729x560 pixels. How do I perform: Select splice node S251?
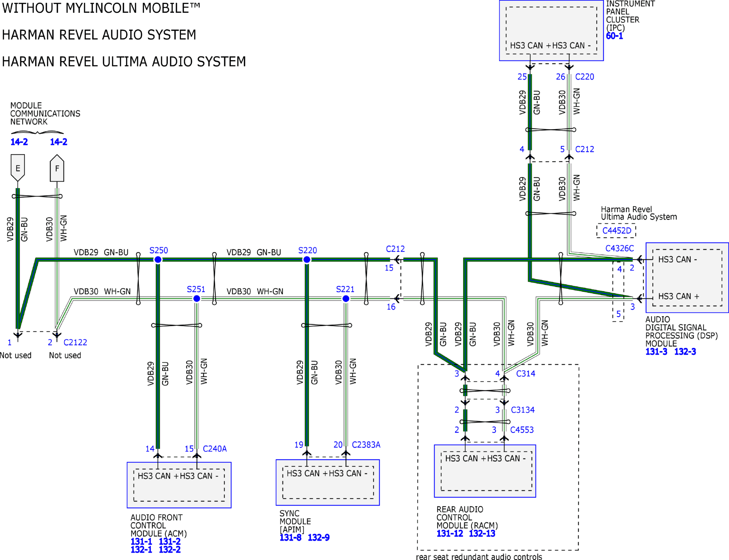pyautogui.click(x=197, y=299)
